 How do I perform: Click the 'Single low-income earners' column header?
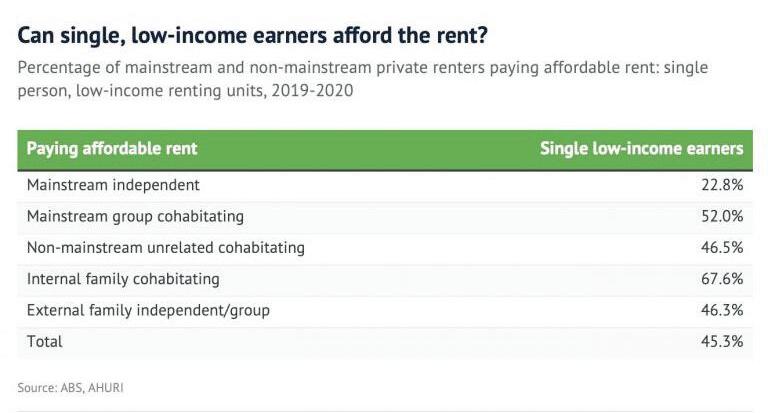tap(641, 148)
